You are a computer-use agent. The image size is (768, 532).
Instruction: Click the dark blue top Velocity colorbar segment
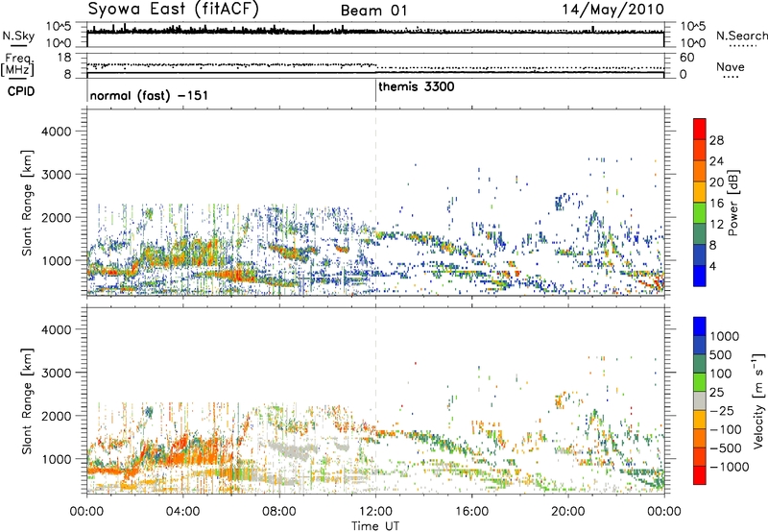click(700, 326)
